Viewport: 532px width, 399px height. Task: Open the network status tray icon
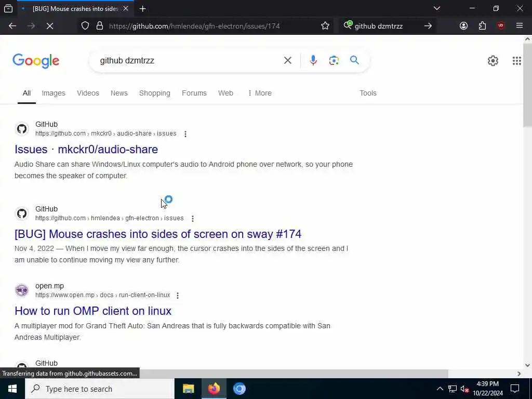point(453,389)
